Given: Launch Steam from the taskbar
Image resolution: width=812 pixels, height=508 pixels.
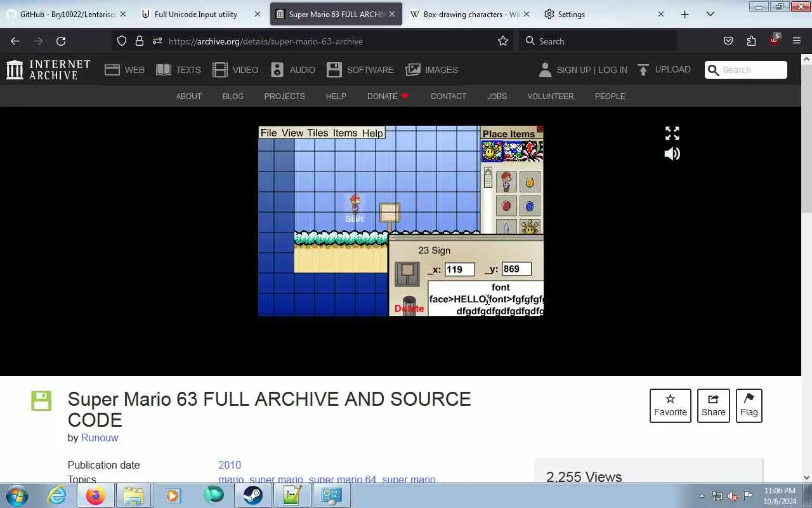Looking at the screenshot, I should pos(252,495).
